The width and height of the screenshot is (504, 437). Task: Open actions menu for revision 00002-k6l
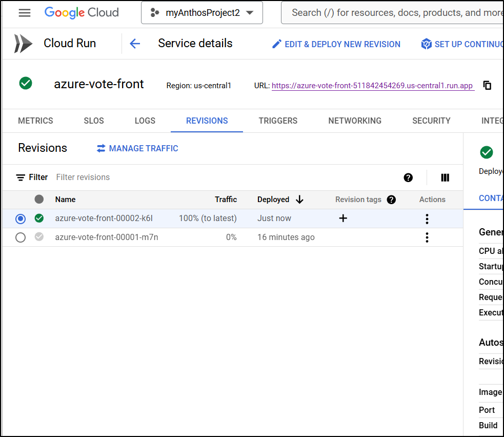pyautogui.click(x=427, y=218)
